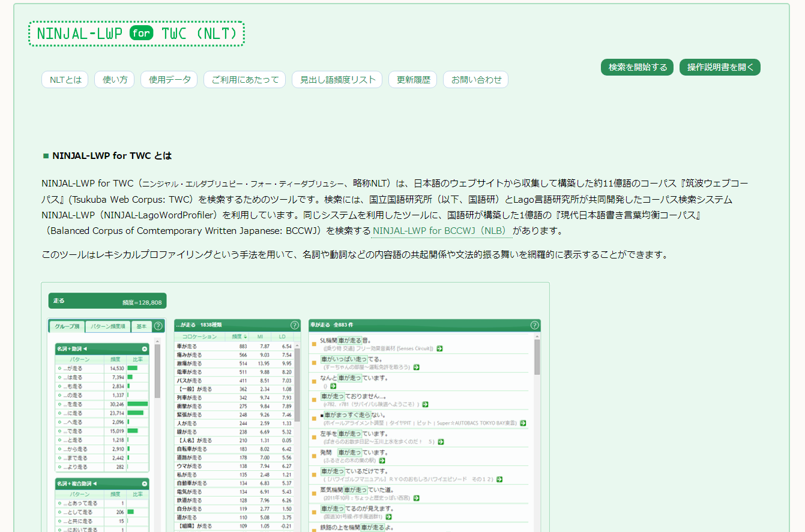Open the 使用データ page
This screenshot has width=805, height=532.
pos(170,80)
